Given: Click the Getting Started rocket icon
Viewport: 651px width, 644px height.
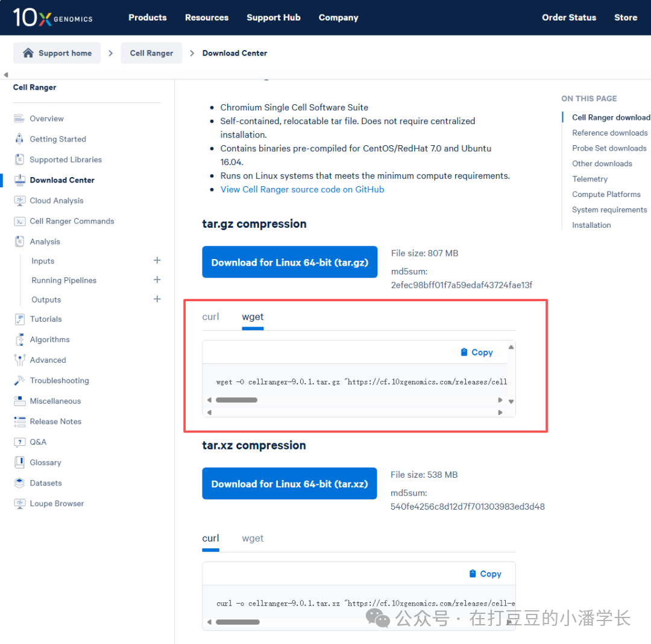Looking at the screenshot, I should (x=19, y=139).
